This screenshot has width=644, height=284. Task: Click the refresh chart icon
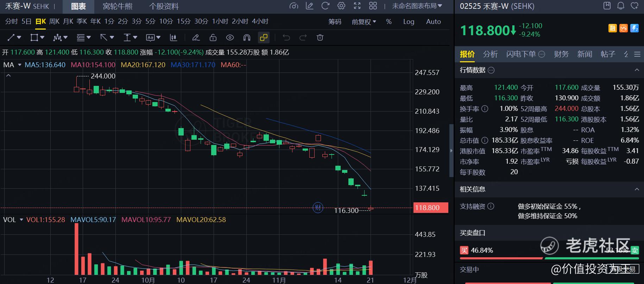click(x=325, y=6)
